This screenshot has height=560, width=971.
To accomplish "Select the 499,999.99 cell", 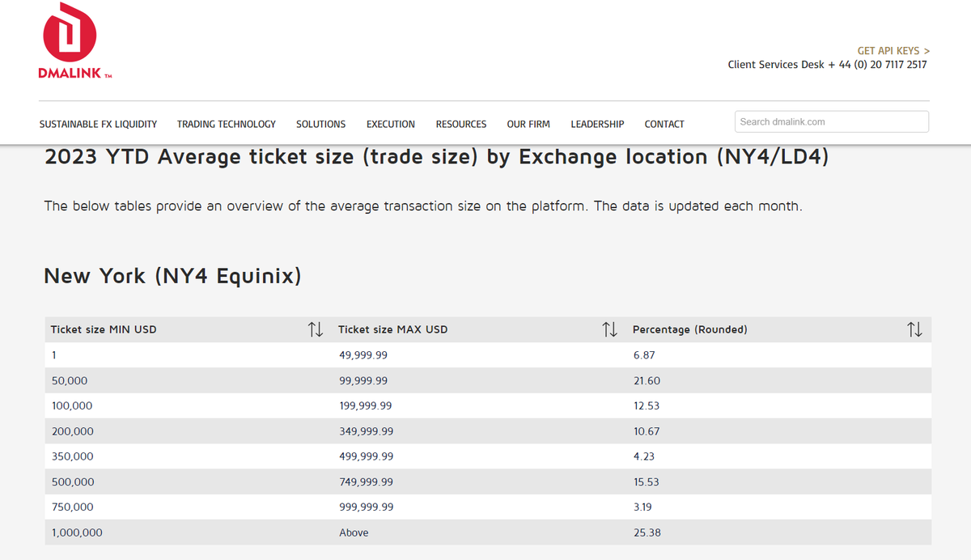I will [x=479, y=456].
